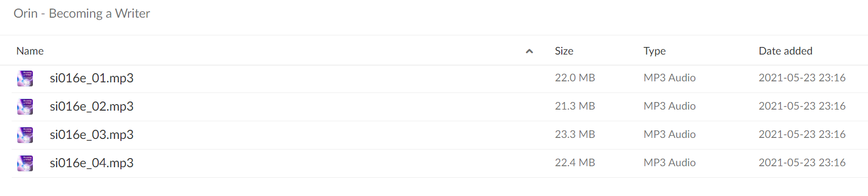Sort files by the Name column header

30,51
